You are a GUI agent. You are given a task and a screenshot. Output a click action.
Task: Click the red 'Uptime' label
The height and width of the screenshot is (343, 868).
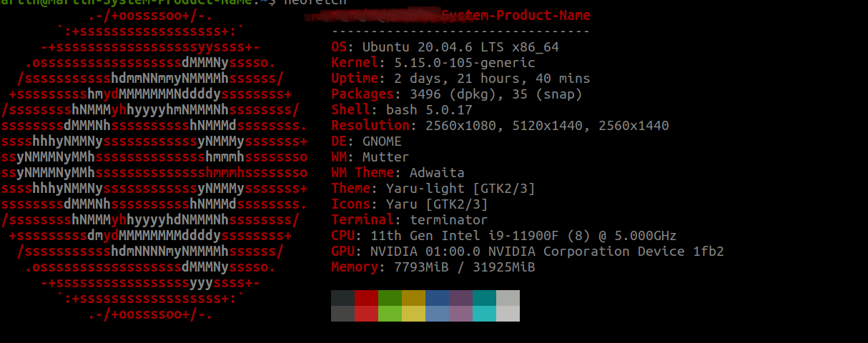tap(355, 79)
